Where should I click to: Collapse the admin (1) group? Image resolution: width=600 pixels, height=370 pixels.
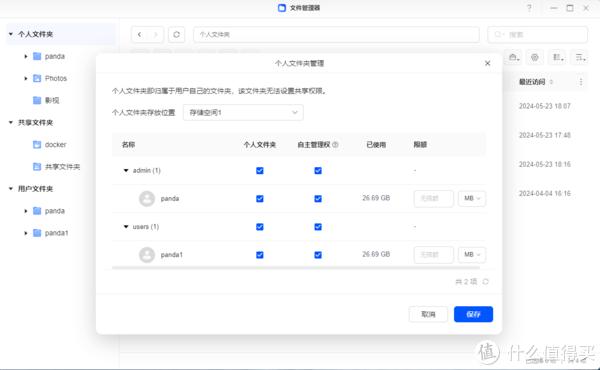[x=126, y=170]
